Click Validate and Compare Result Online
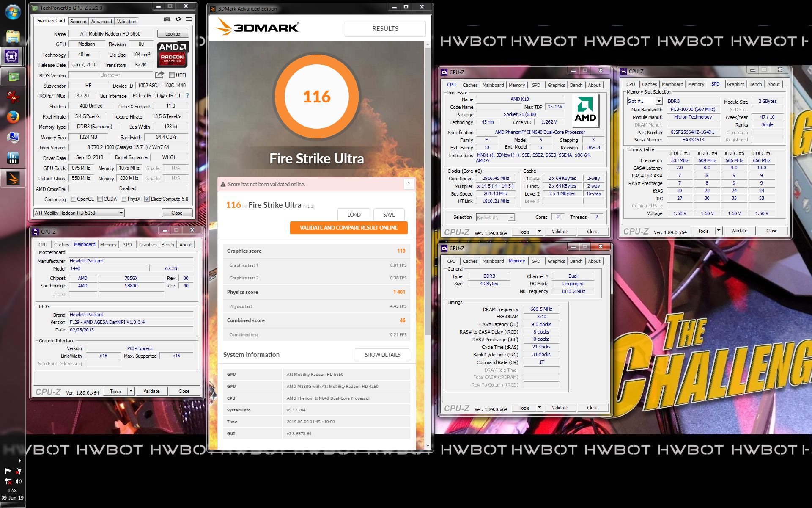The width and height of the screenshot is (812, 508). [x=348, y=228]
